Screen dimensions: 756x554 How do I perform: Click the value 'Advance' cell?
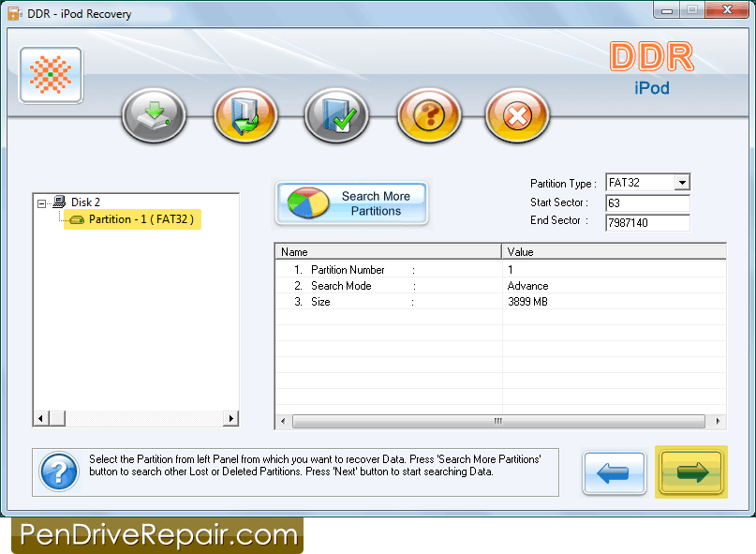coord(527,286)
